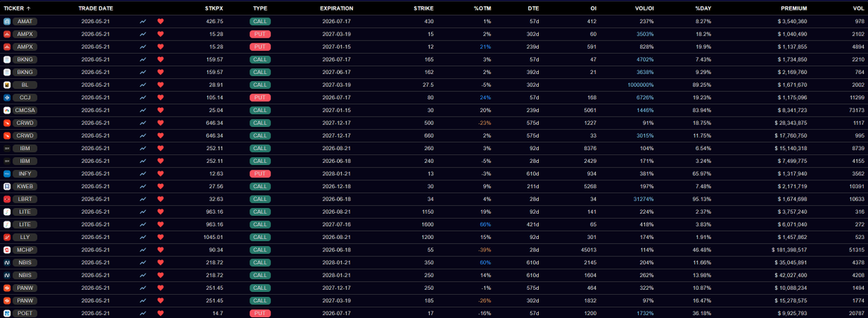Screen dimensions: 868x318
Task: Open chart icon for NBIS strike 350 row
Action: pyautogui.click(x=143, y=262)
